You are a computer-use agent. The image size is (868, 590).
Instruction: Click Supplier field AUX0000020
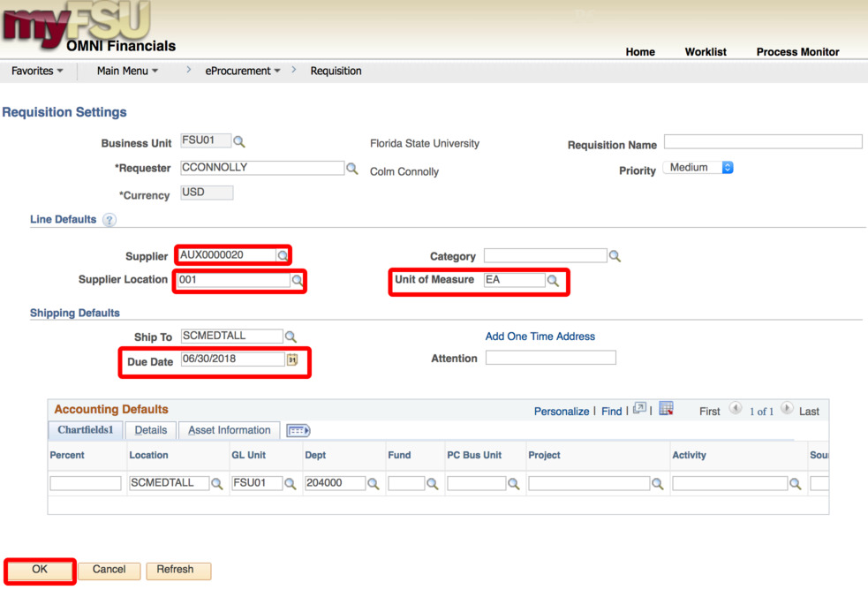point(227,255)
